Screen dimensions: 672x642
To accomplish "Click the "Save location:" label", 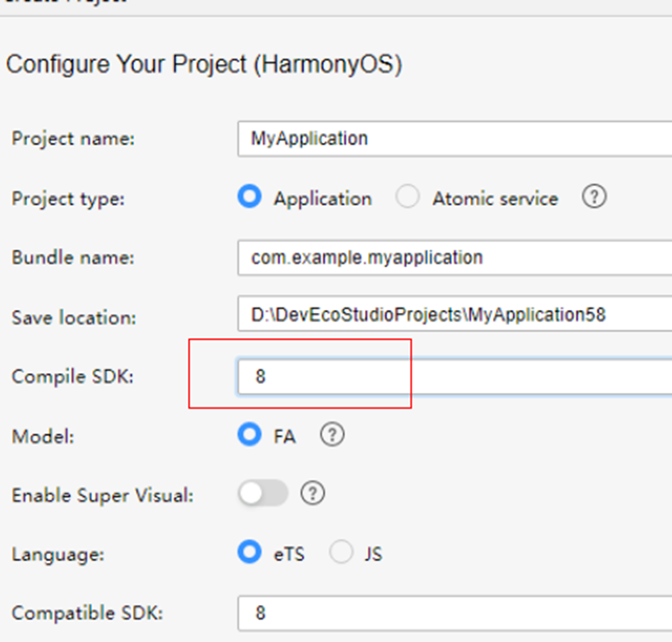I will pos(74,317).
